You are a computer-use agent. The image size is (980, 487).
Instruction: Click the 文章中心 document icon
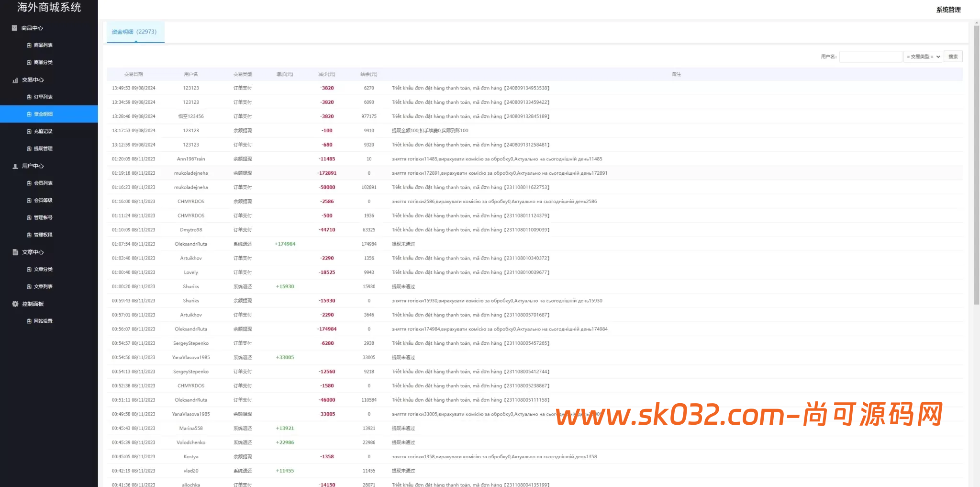(15, 252)
